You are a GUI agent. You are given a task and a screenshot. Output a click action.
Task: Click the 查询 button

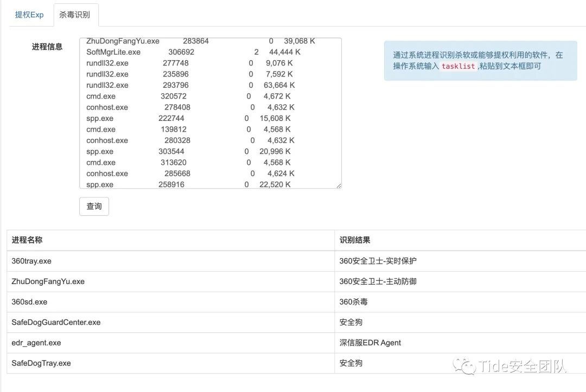94,207
